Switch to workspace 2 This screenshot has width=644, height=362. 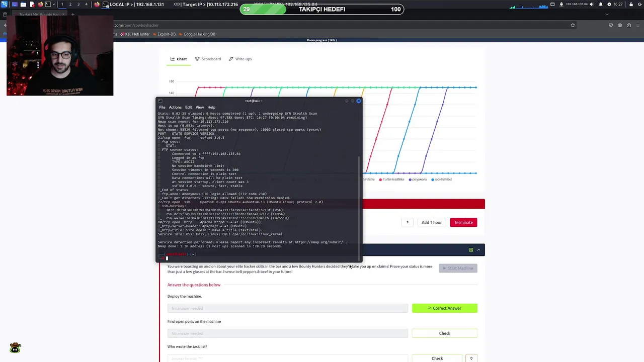[x=70, y=5]
